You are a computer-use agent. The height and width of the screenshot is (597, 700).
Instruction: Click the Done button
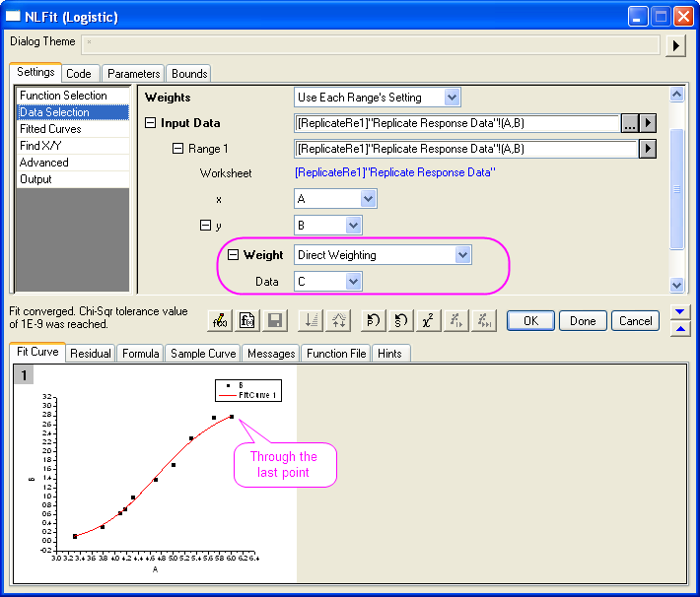583,321
